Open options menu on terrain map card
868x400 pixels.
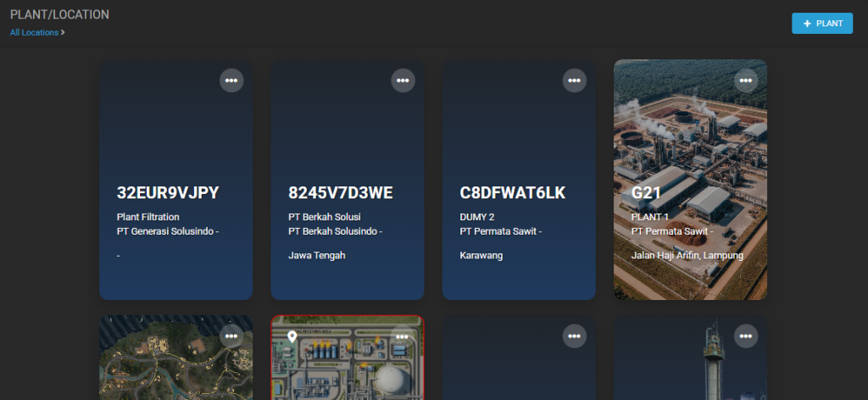(x=231, y=336)
